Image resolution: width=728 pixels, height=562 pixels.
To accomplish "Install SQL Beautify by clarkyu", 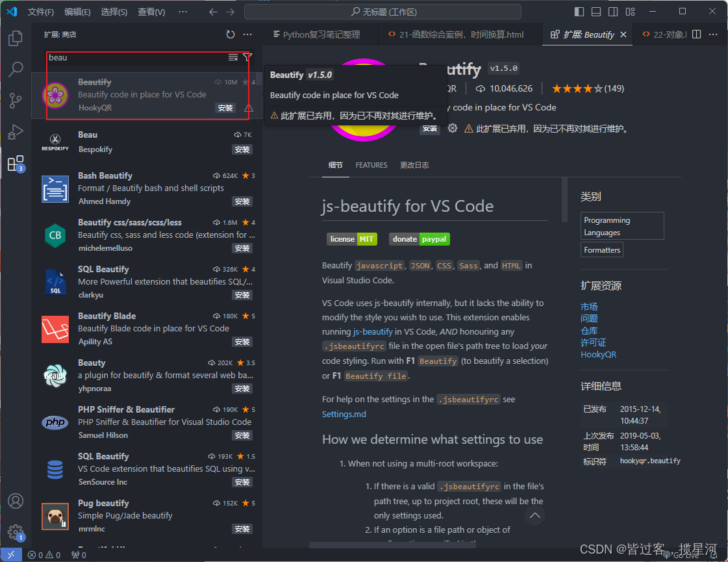I will coord(242,295).
